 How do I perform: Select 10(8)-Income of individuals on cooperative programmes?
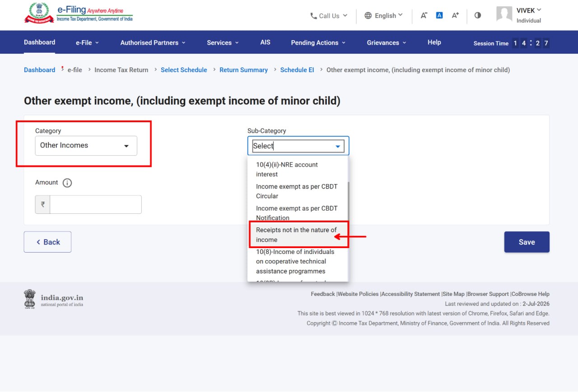pos(297,262)
